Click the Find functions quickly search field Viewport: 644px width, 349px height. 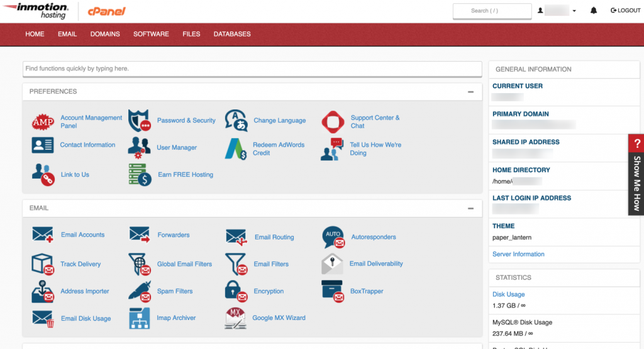tap(252, 69)
